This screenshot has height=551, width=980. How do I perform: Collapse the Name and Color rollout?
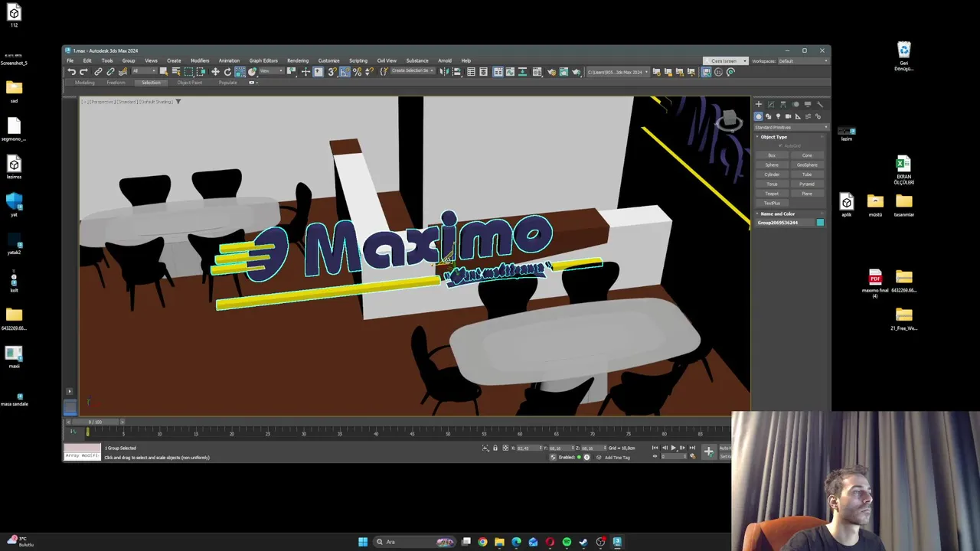pyautogui.click(x=777, y=214)
